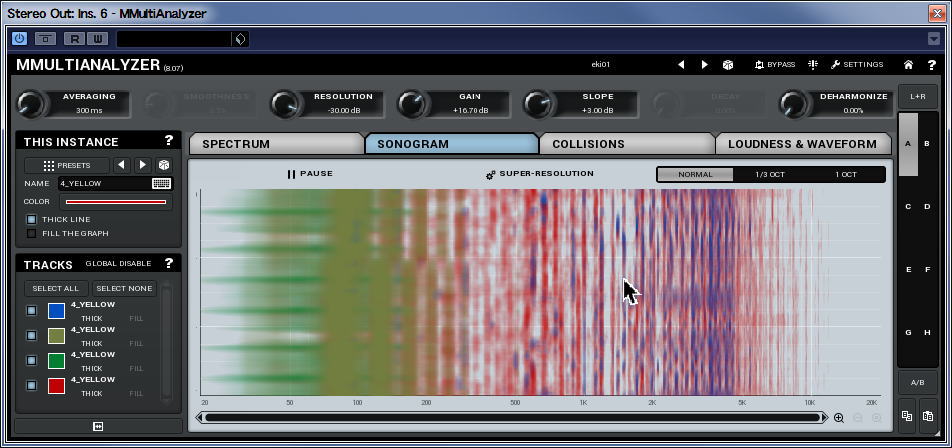The width and height of the screenshot is (952, 448).
Task: Click SELECT NONE tracks button
Action: pyautogui.click(x=124, y=288)
